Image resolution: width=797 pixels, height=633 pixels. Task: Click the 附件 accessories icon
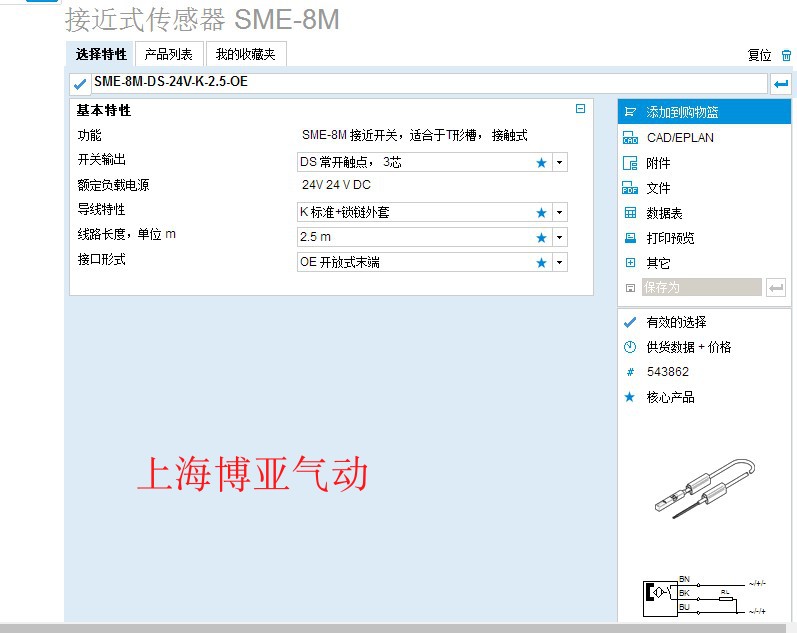point(630,163)
